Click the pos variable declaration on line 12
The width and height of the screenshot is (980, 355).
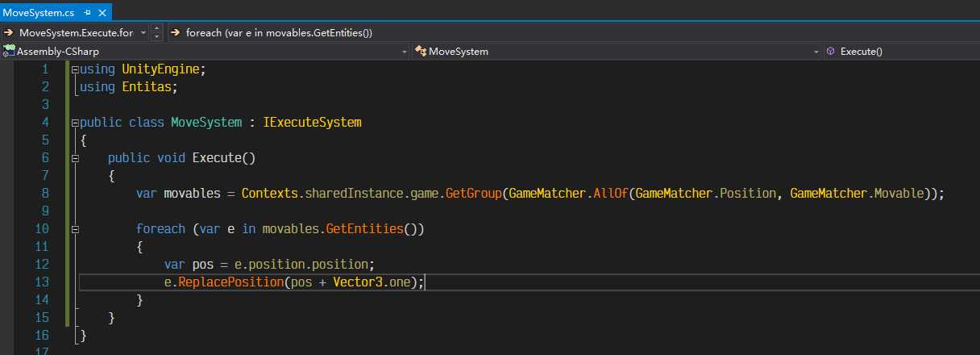[x=202, y=265]
